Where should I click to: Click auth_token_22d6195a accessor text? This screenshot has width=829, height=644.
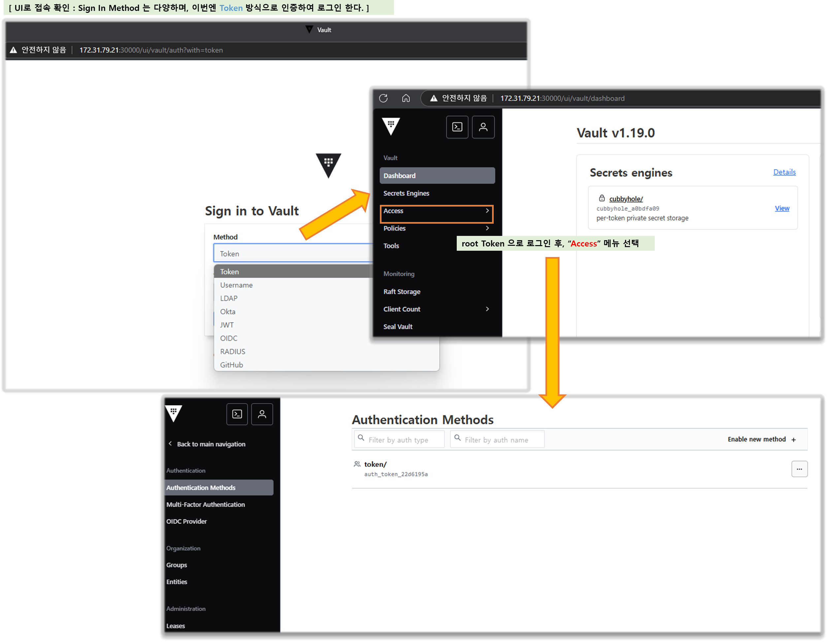[x=396, y=474]
